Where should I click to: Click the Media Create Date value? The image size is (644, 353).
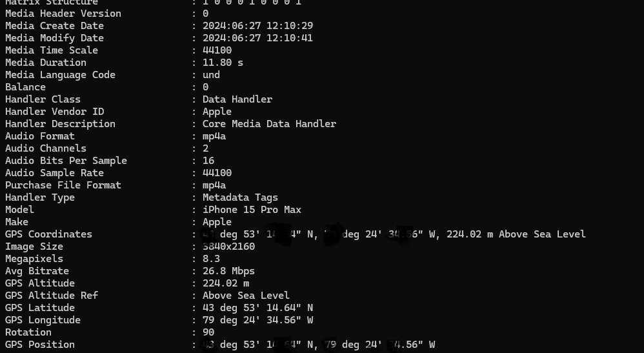[x=257, y=26]
